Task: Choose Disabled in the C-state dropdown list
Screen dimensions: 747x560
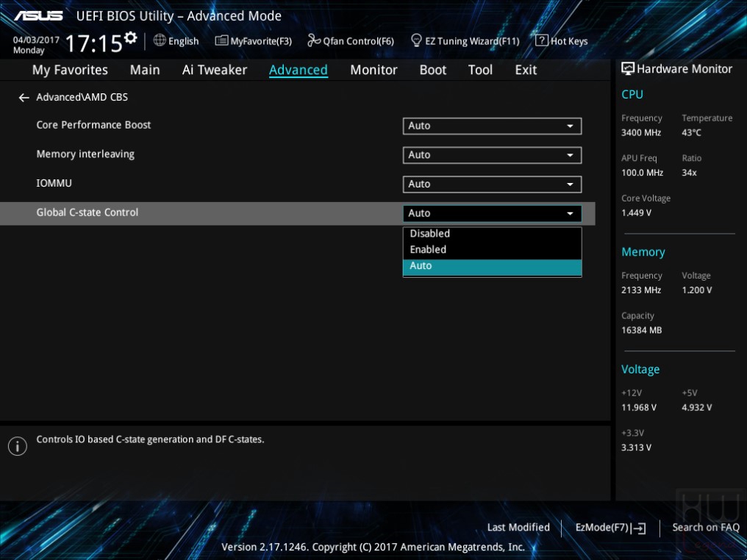Action: 492,234
